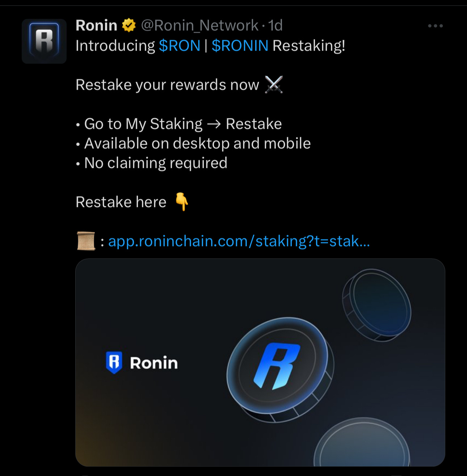This screenshot has width=467, height=476.
Task: Click the gold verified badge
Action: tap(129, 25)
